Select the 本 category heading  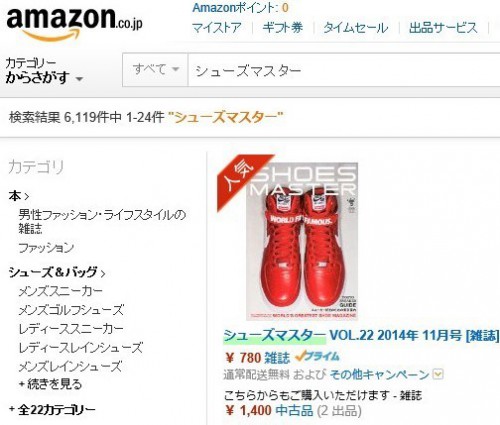[19, 196]
